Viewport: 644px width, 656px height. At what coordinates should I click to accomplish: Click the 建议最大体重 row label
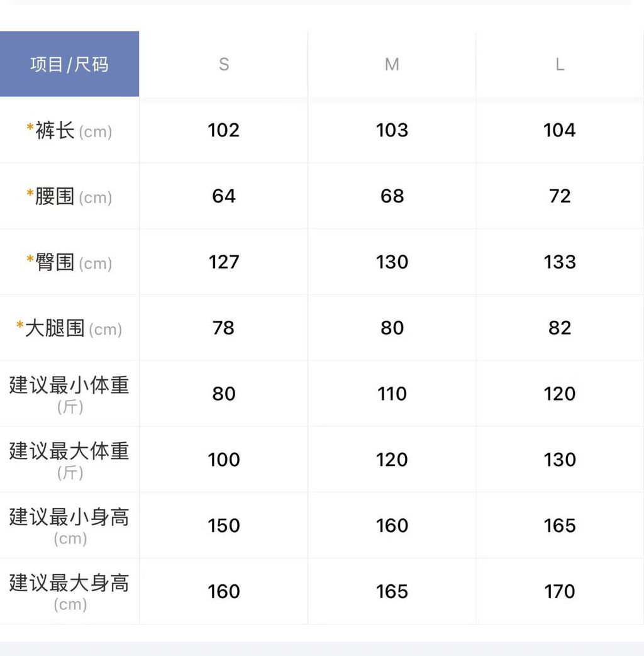pyautogui.click(x=69, y=460)
